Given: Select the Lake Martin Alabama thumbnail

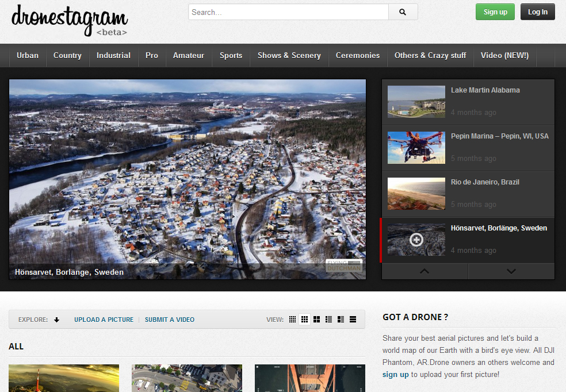Looking at the screenshot, I should point(416,102).
